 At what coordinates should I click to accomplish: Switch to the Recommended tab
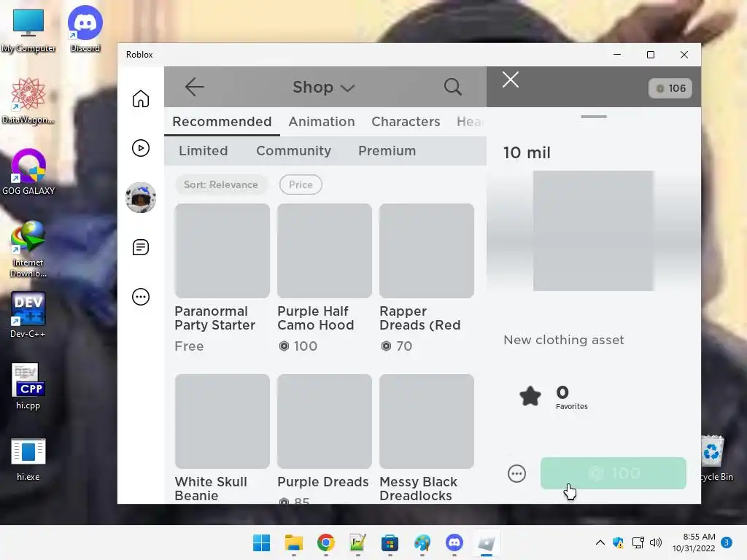[222, 122]
